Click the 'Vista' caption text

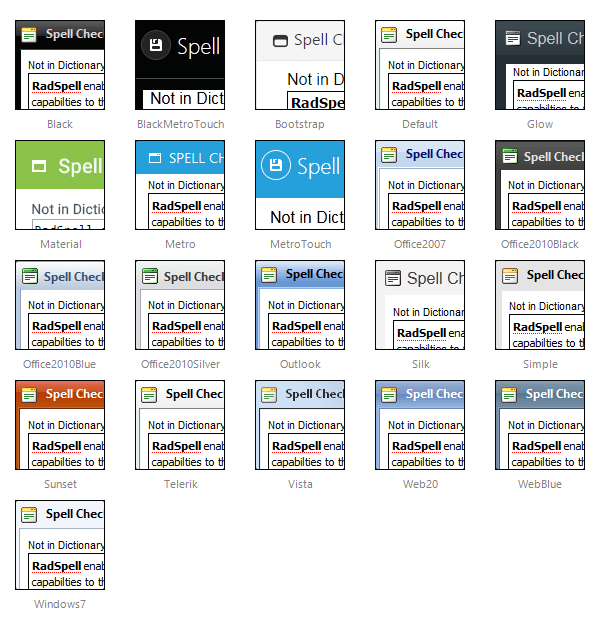coord(300,484)
